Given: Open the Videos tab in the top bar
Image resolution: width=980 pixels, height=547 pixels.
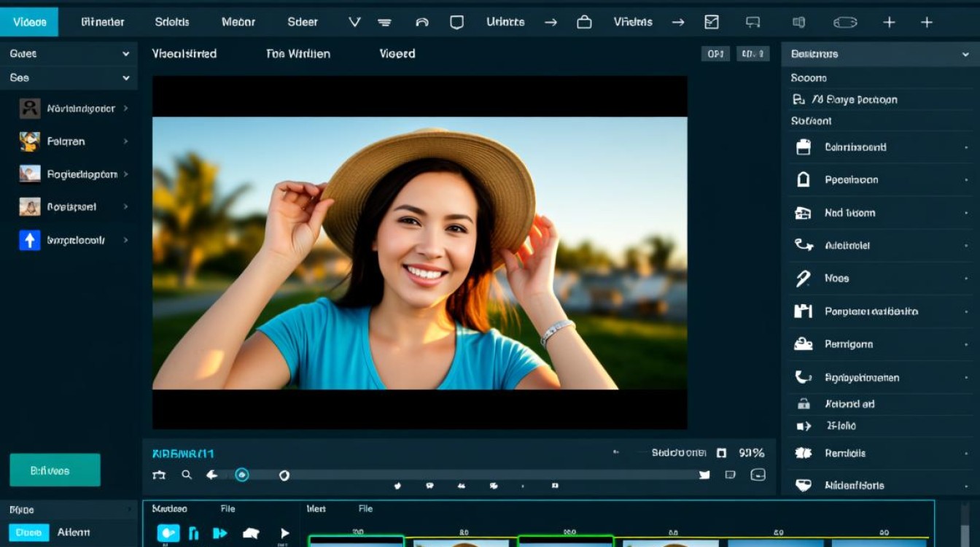Looking at the screenshot, I should [x=29, y=22].
